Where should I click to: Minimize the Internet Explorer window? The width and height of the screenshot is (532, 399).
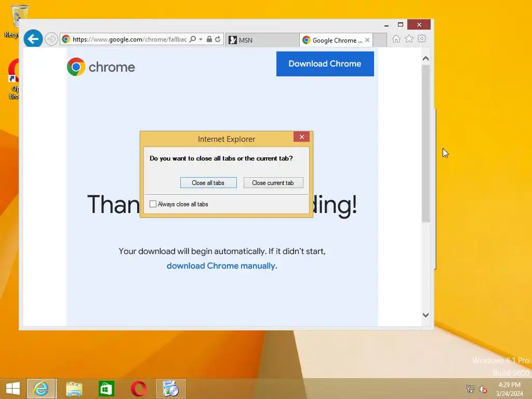click(387, 25)
